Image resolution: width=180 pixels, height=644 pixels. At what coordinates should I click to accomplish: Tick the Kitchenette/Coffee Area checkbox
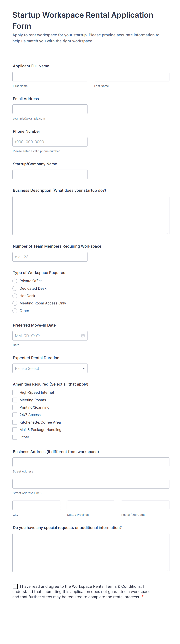15,422
